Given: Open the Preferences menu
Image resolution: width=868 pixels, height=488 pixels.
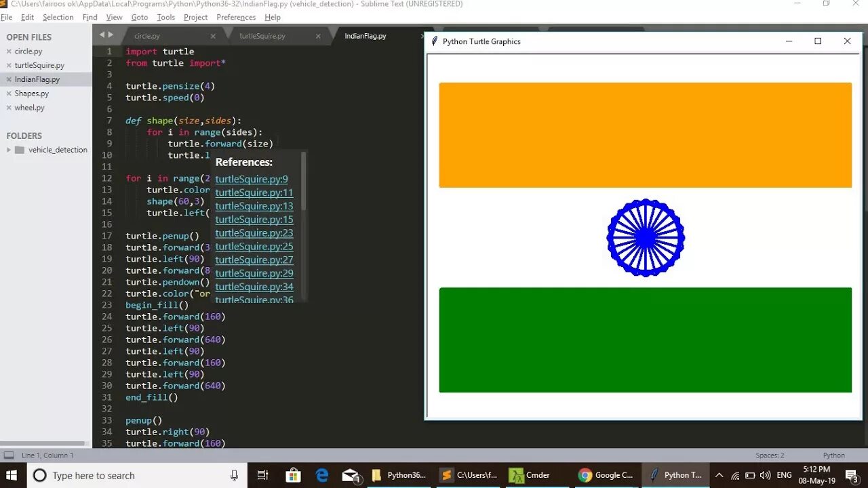Looking at the screenshot, I should click(x=237, y=17).
